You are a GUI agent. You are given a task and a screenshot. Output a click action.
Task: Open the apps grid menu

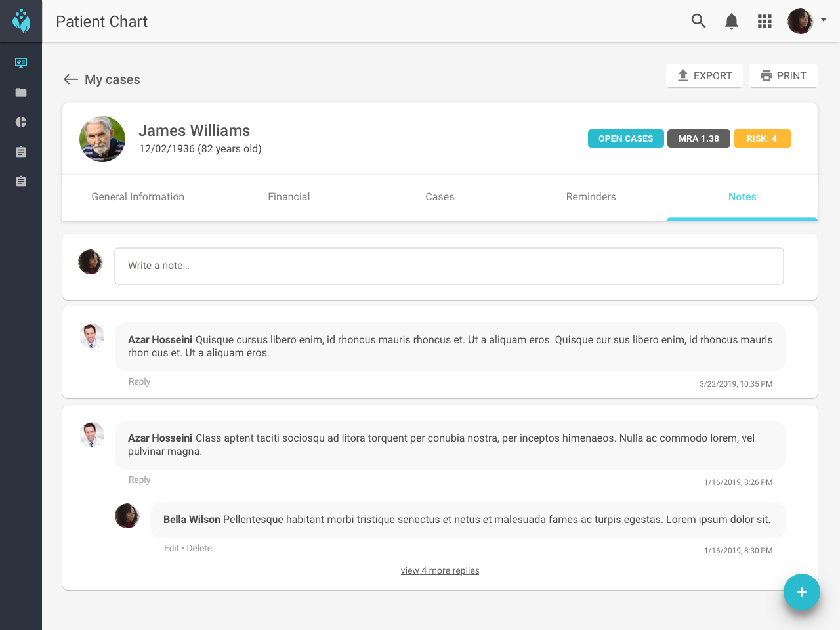tap(765, 21)
